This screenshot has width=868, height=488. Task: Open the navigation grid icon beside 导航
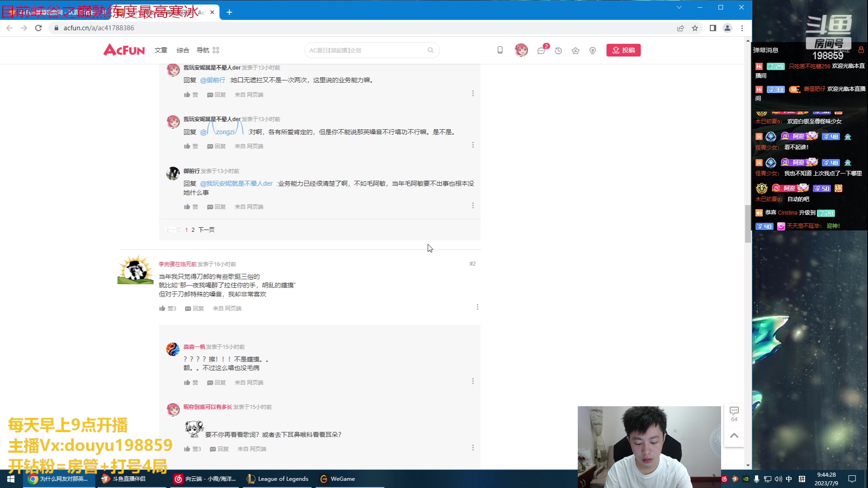(x=216, y=50)
